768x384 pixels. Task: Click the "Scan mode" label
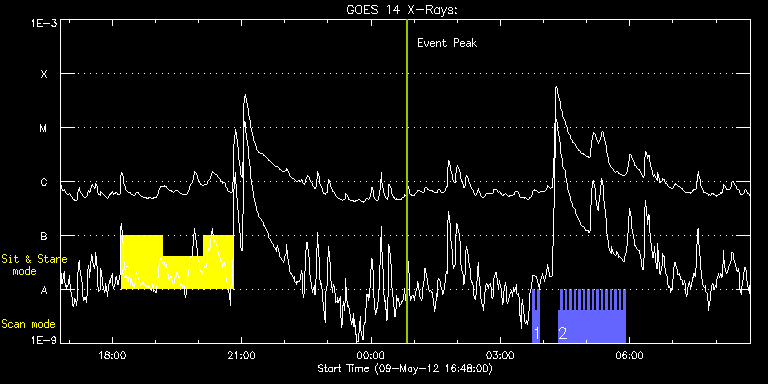pyautogui.click(x=28, y=324)
